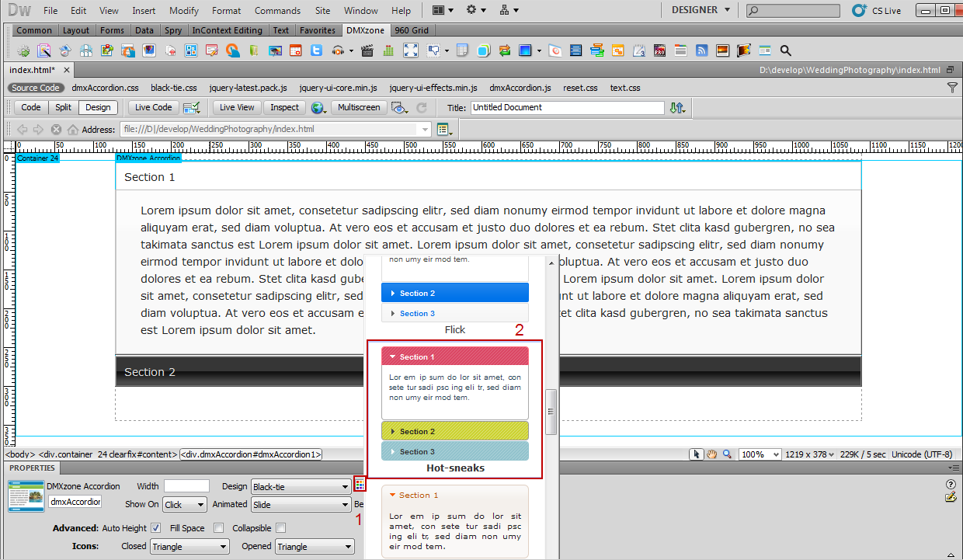
Task: Open Live Code options icon
Action: click(x=192, y=107)
